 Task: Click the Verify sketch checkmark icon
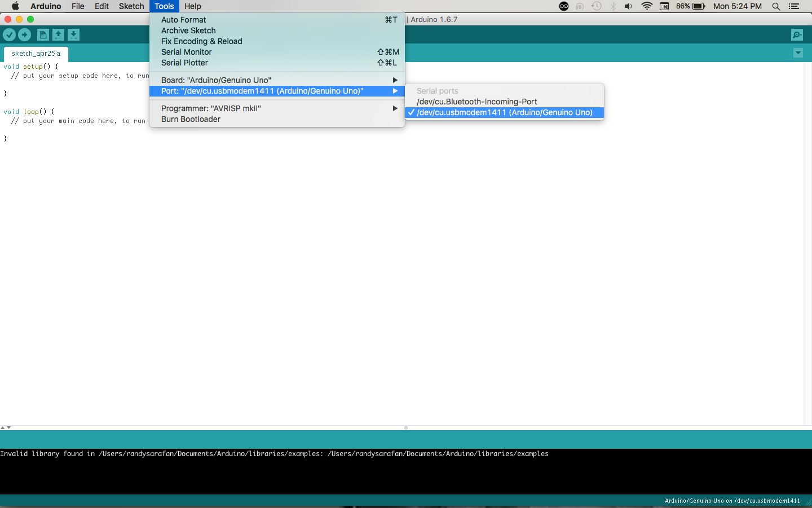(x=9, y=35)
